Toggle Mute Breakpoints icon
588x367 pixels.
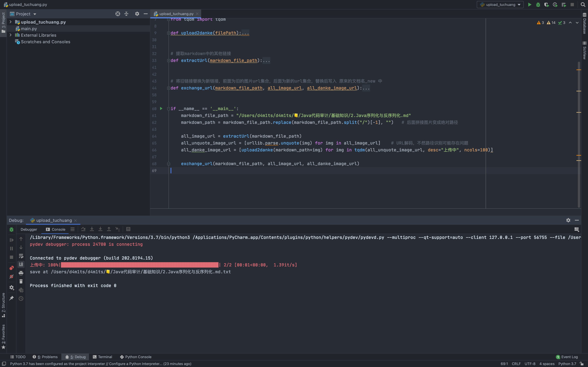coord(11,277)
